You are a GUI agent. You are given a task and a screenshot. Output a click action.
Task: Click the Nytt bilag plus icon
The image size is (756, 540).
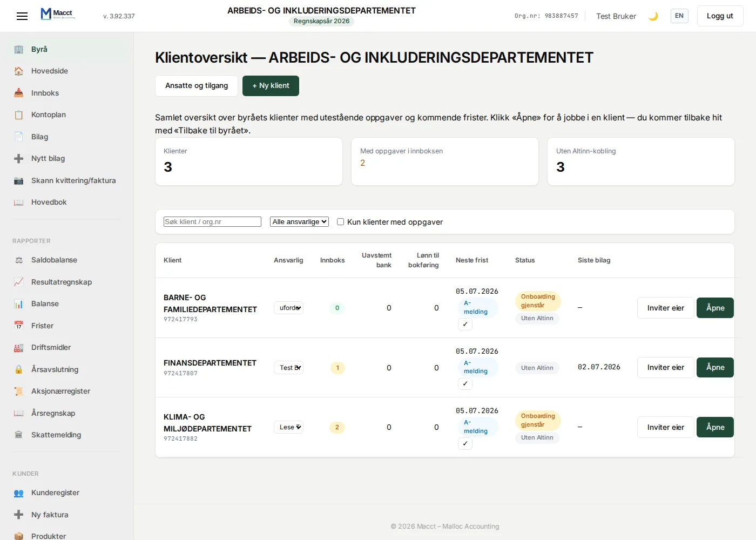point(19,159)
